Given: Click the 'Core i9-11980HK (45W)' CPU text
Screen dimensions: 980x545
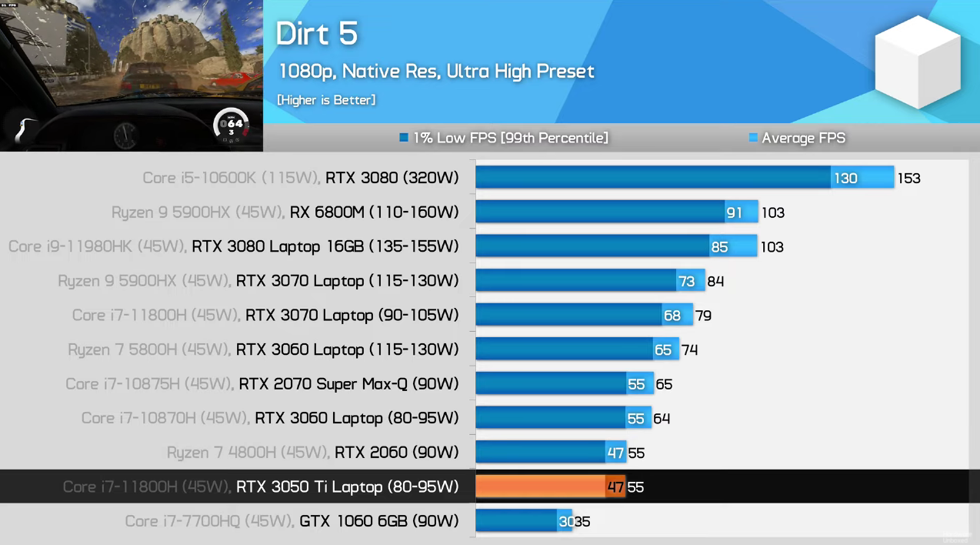Looking at the screenshot, I should coord(98,246).
